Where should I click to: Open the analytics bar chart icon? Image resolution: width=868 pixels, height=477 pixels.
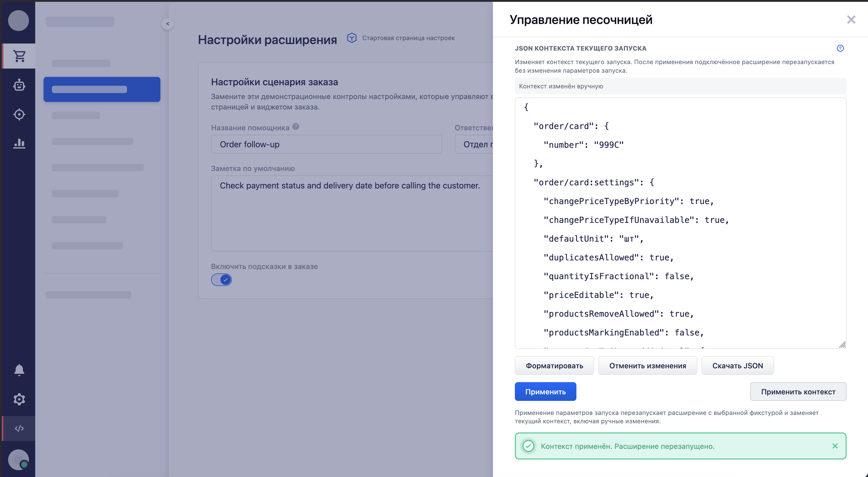click(19, 143)
